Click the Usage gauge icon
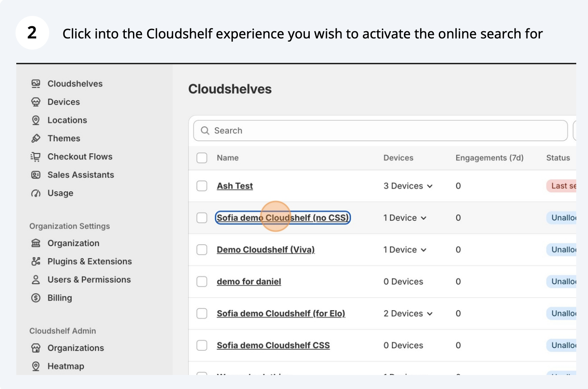This screenshot has width=588, height=389. [x=36, y=193]
